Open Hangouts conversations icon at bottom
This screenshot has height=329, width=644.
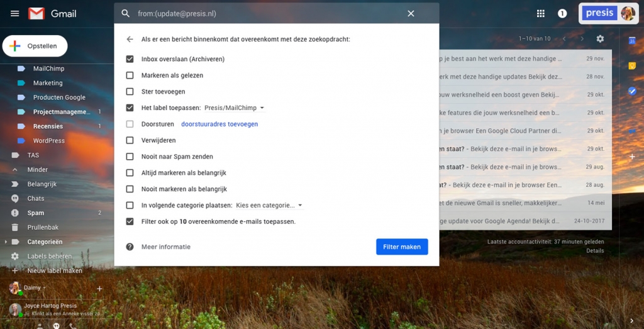[x=56, y=326]
